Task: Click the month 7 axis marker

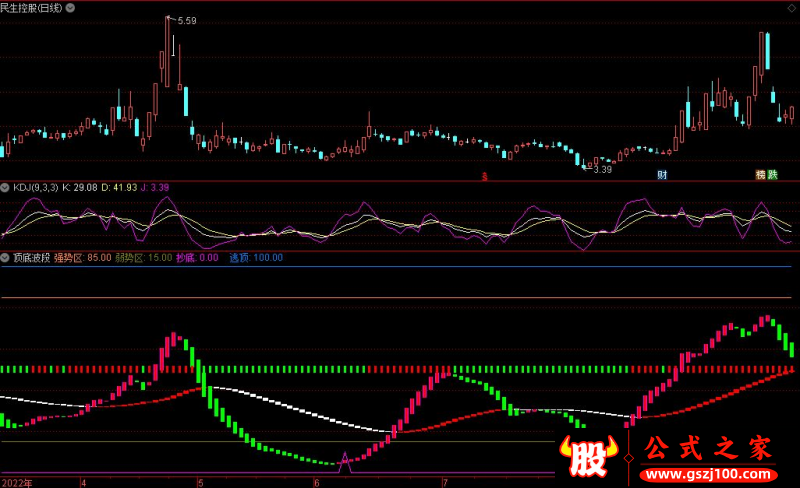Action: pyautogui.click(x=444, y=481)
